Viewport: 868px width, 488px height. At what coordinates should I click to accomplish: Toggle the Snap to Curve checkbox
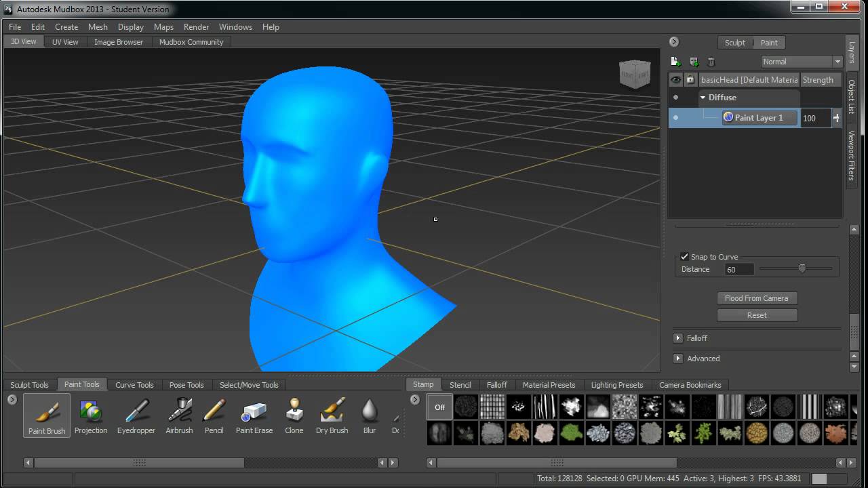(x=685, y=257)
